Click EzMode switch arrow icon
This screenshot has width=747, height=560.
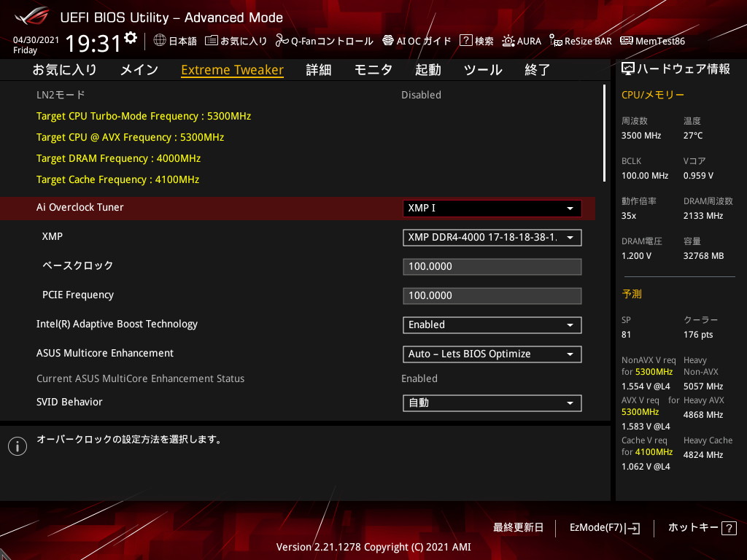[632, 528]
